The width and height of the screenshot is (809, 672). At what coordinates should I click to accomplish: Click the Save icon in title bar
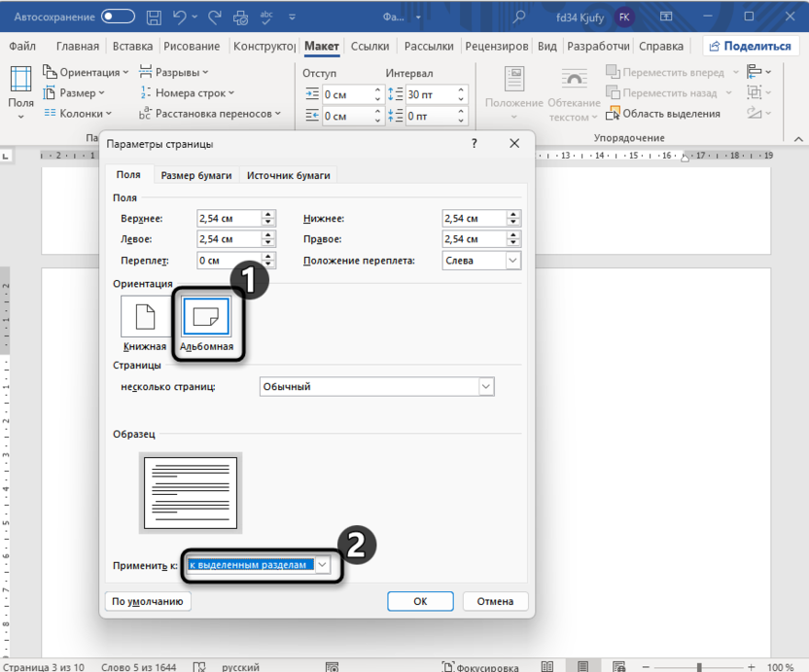point(154,17)
